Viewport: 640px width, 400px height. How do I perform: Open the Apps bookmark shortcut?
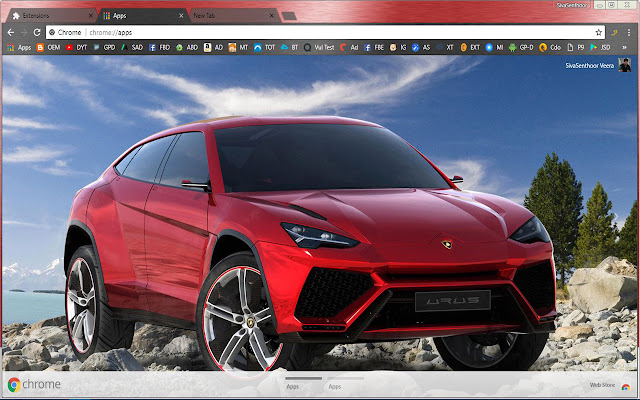click(x=19, y=47)
